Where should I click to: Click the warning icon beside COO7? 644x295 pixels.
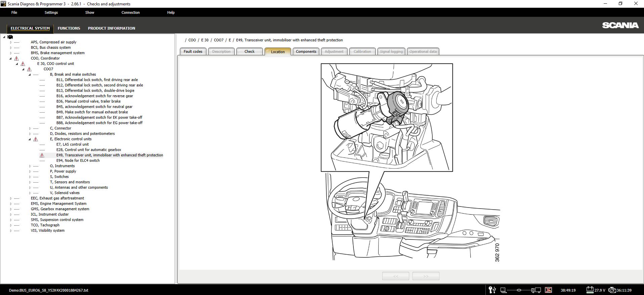(29, 69)
